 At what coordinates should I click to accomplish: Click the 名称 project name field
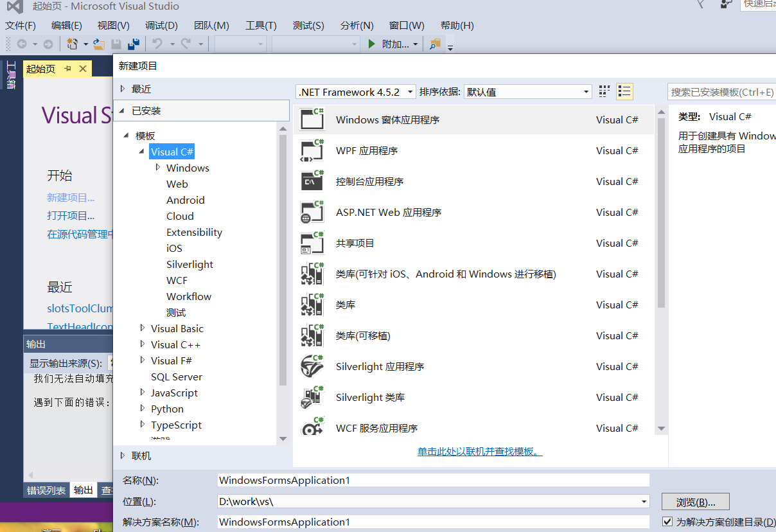(434, 480)
